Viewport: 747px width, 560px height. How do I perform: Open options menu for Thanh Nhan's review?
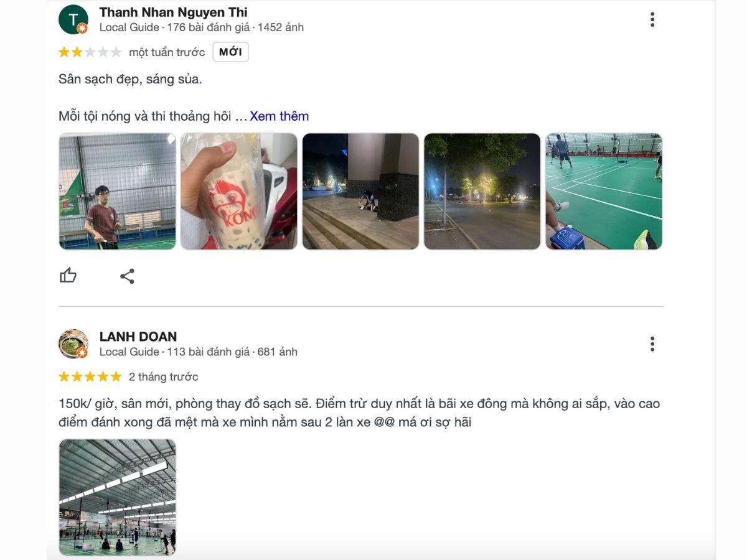coord(652,19)
